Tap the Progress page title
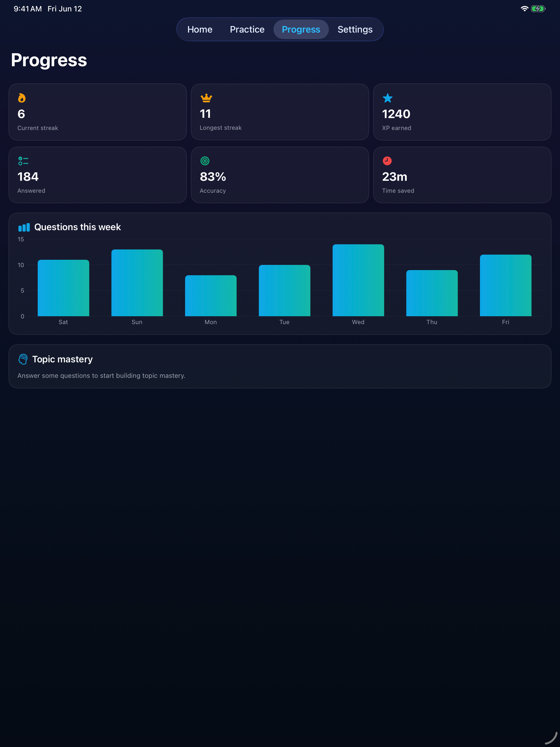This screenshot has width=560, height=747. pos(49,60)
